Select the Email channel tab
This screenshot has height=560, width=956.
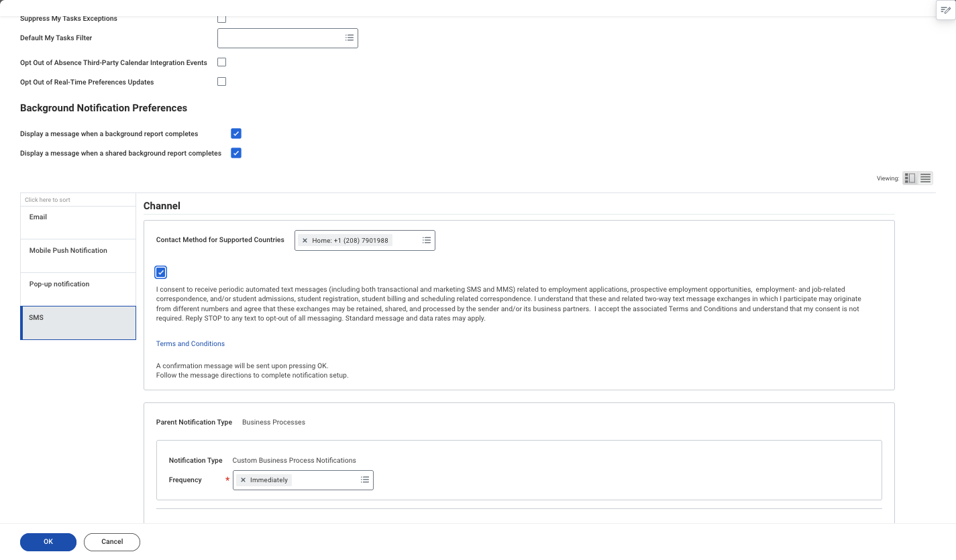point(78,223)
